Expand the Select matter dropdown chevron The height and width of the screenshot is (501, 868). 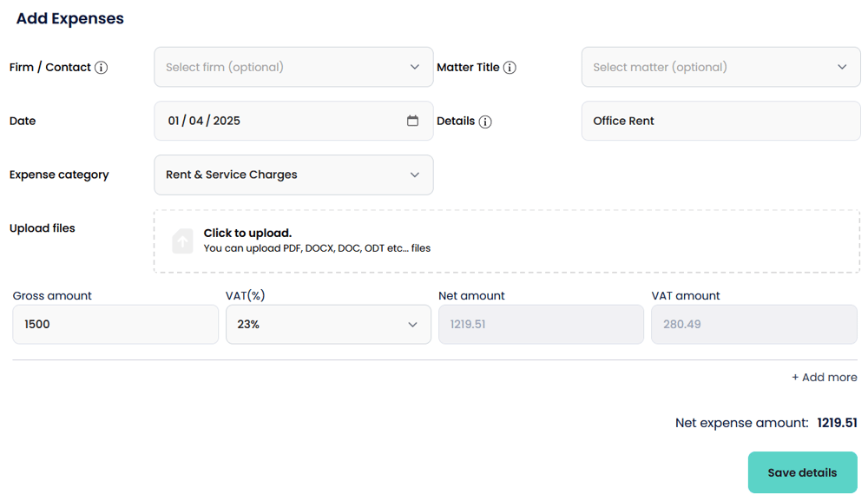(842, 67)
